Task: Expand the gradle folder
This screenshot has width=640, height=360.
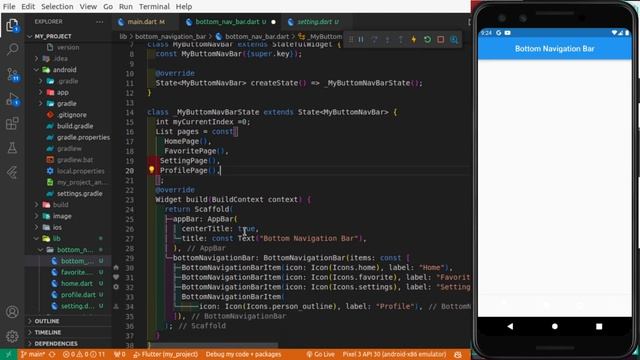Action: [x=67, y=104]
